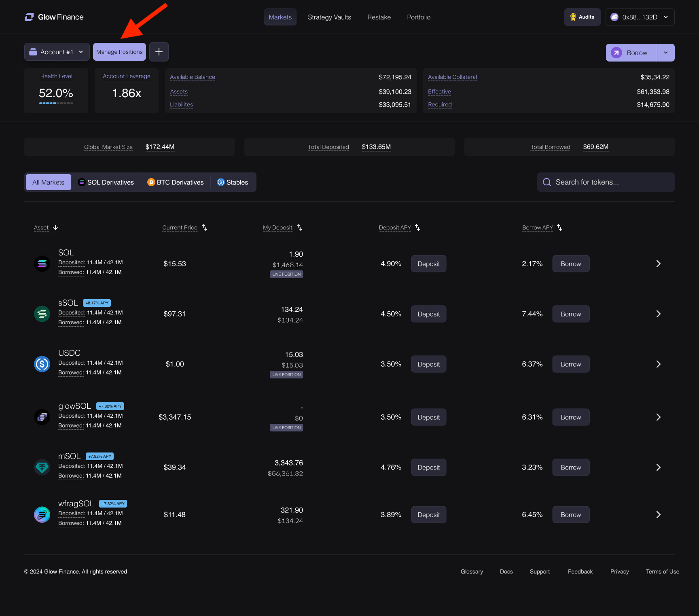Click the Glow Finance logo icon
Screen dimensions: 699x616
tap(29, 17)
